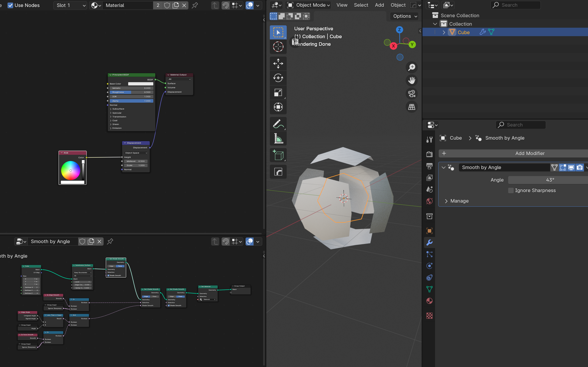Collapse the Smooth by Angle modifier panel

pos(443,167)
